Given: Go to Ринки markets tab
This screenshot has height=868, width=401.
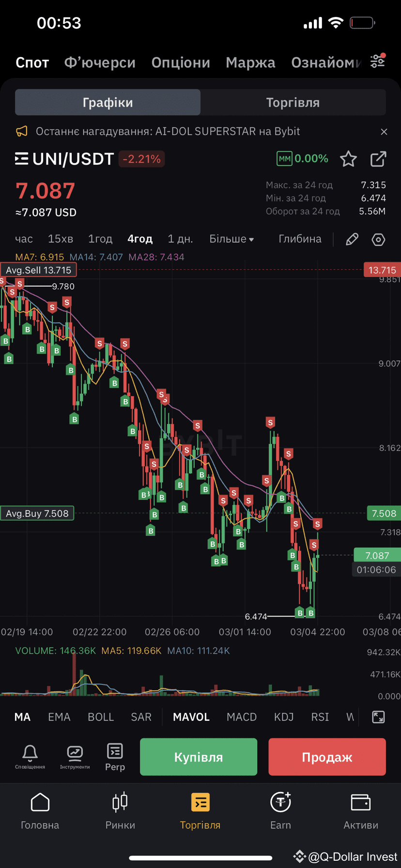Looking at the screenshot, I should (120, 811).
